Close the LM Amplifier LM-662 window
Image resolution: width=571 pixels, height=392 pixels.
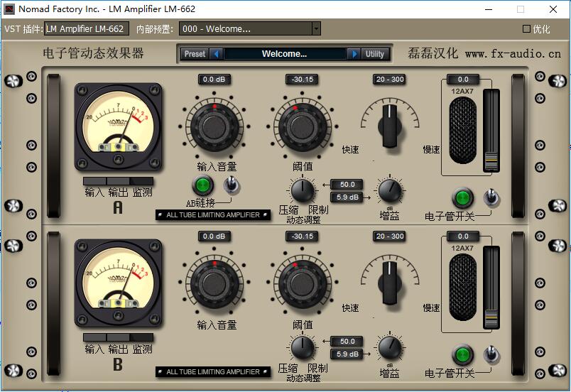pyautogui.click(x=553, y=9)
